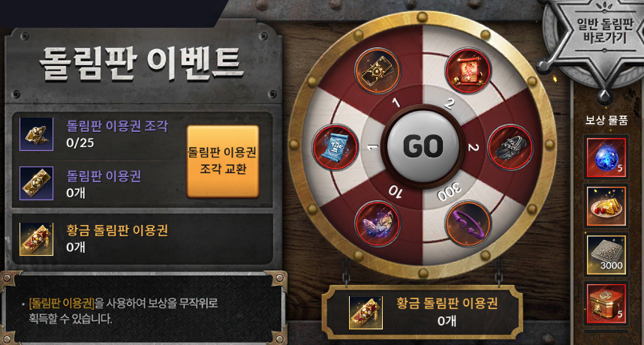Spin the wheel with the GO button
Image resolution: width=644 pixels, height=345 pixels.
tap(423, 146)
